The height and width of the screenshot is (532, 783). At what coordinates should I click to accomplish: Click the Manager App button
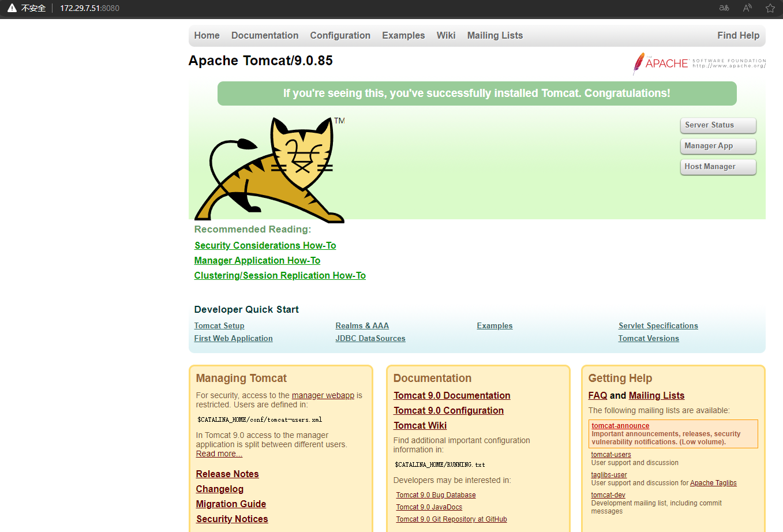click(718, 146)
